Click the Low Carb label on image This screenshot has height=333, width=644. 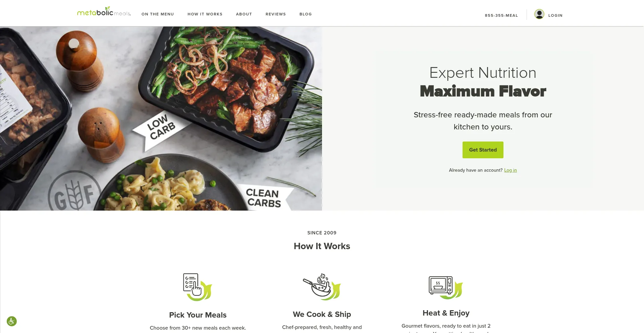click(x=161, y=127)
